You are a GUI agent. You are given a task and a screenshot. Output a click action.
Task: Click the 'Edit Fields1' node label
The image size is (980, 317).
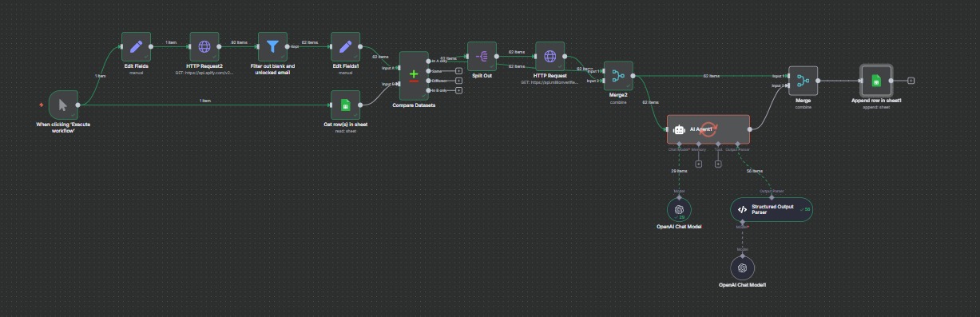(345, 66)
